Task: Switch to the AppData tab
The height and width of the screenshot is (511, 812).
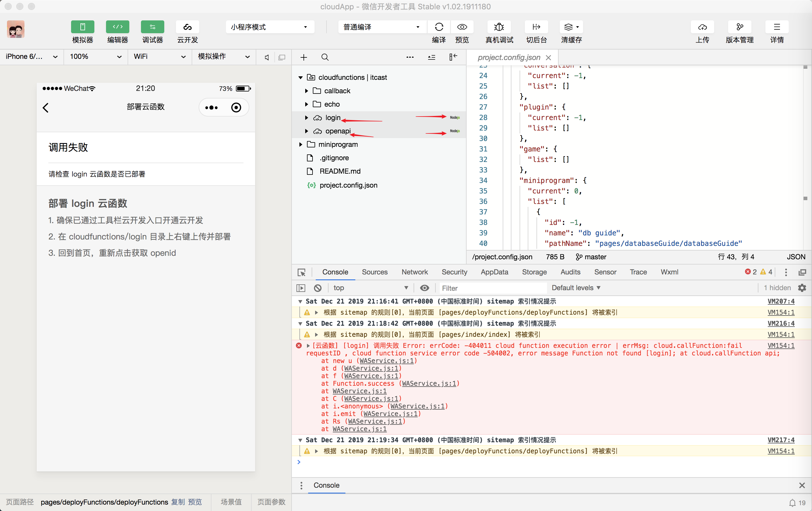Action: [494, 272]
